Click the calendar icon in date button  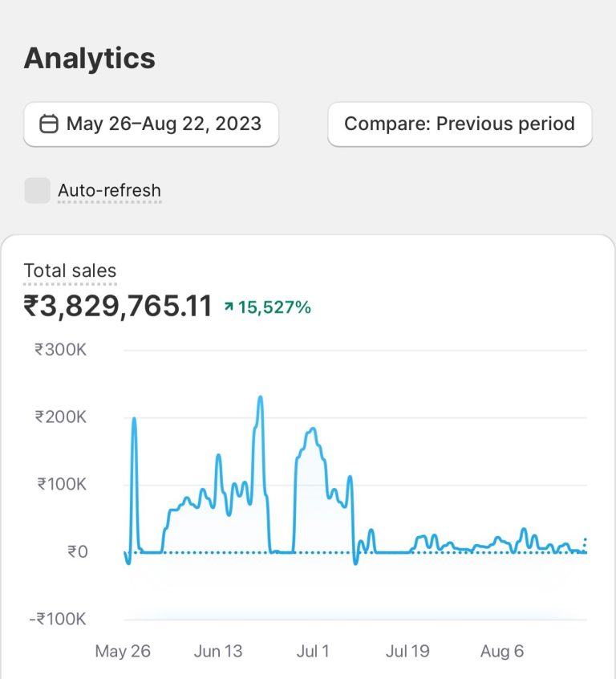49,124
